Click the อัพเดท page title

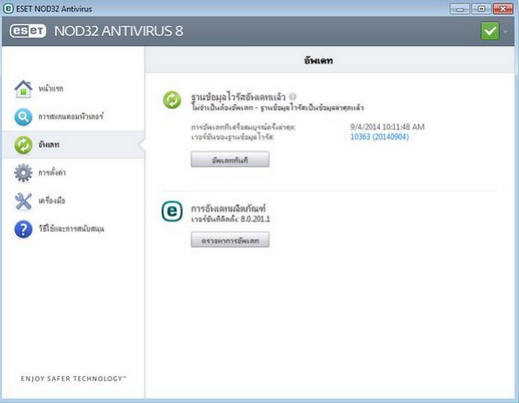(x=318, y=61)
